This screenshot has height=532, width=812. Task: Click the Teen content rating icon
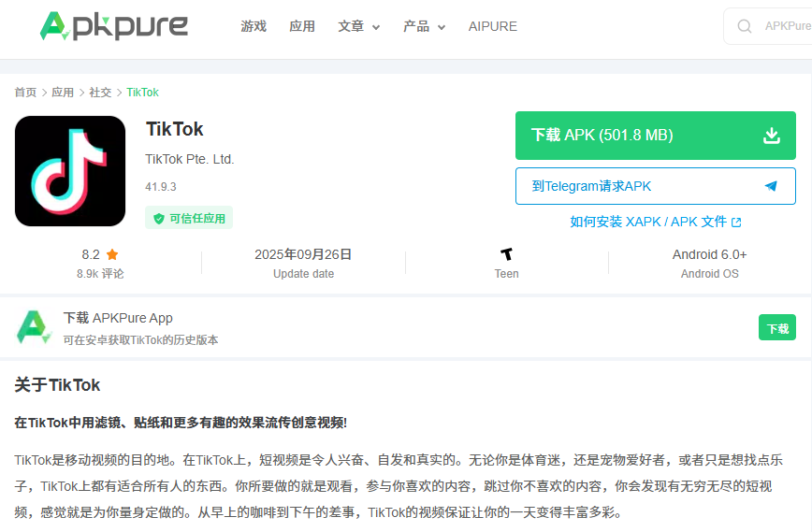click(x=506, y=254)
